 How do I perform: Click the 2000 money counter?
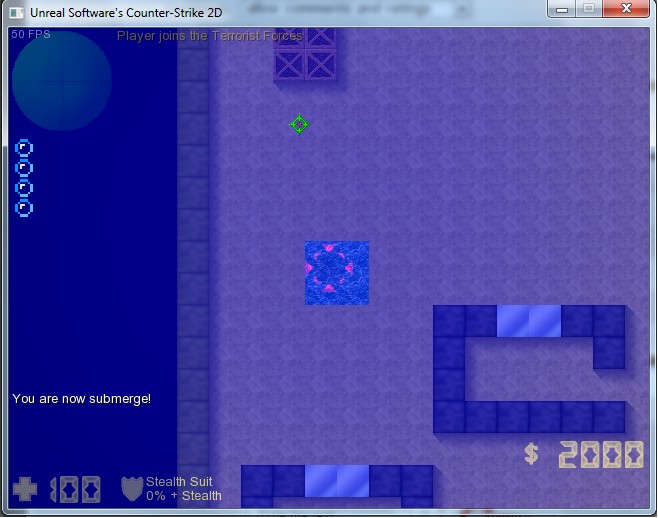pos(601,454)
